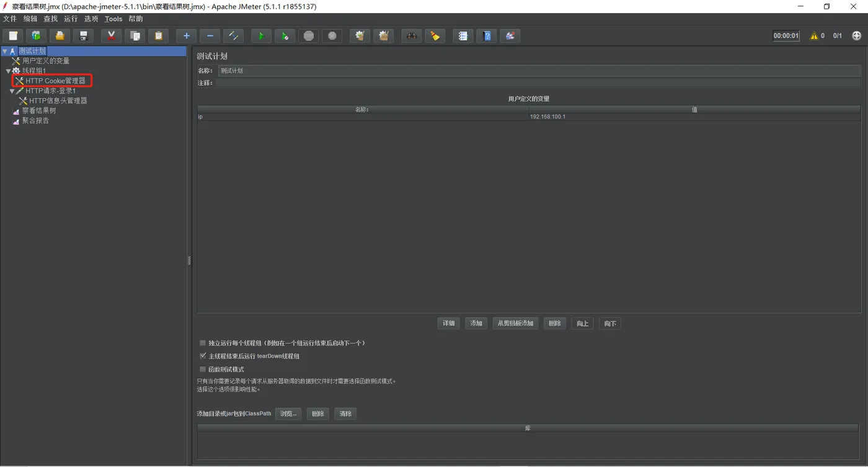
Task: Open the 帮助 menu
Action: 136,19
